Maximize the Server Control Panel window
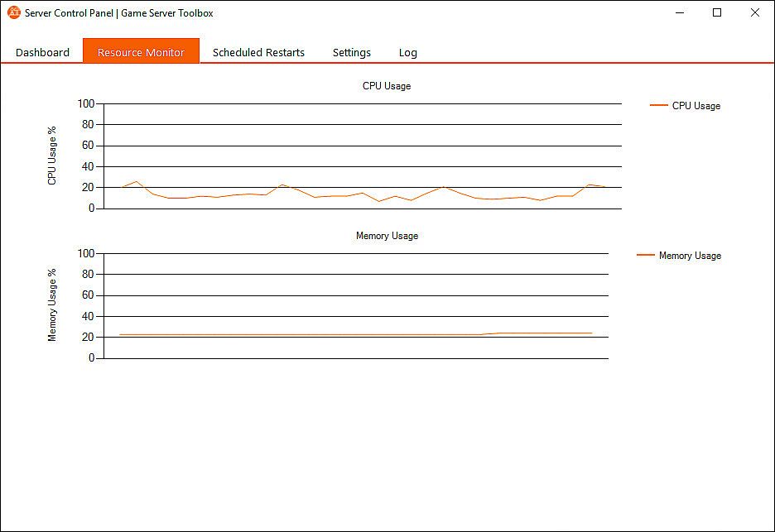Screen dimensions: 775x532 point(717,13)
